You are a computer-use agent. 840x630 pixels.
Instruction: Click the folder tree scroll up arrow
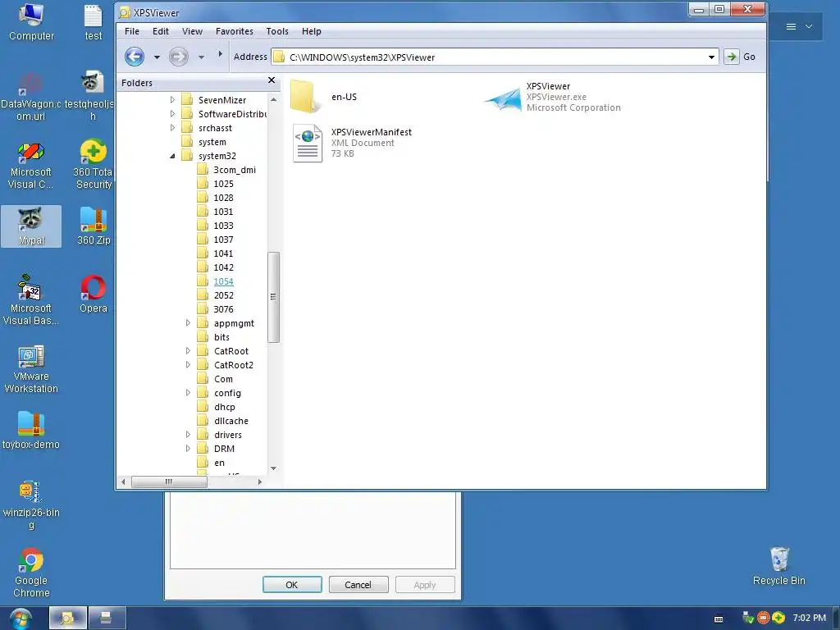[273, 99]
